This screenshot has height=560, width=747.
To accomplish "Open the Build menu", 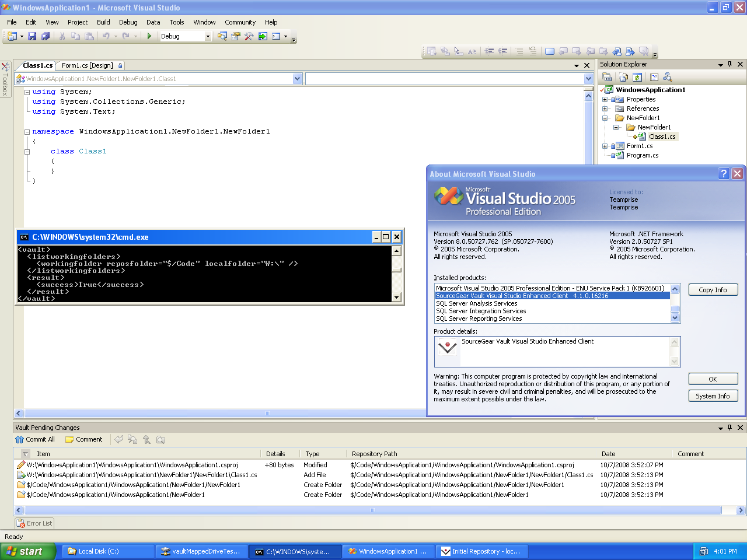I will coord(103,22).
